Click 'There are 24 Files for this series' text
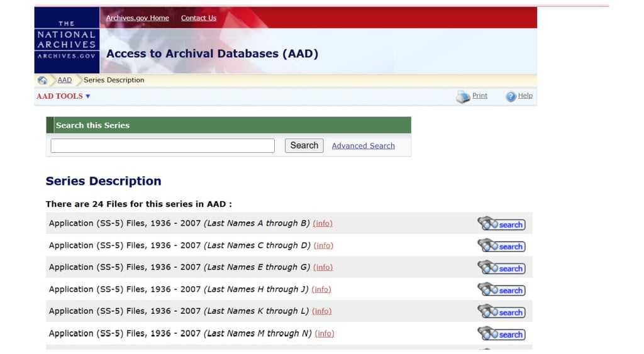 coord(139,204)
